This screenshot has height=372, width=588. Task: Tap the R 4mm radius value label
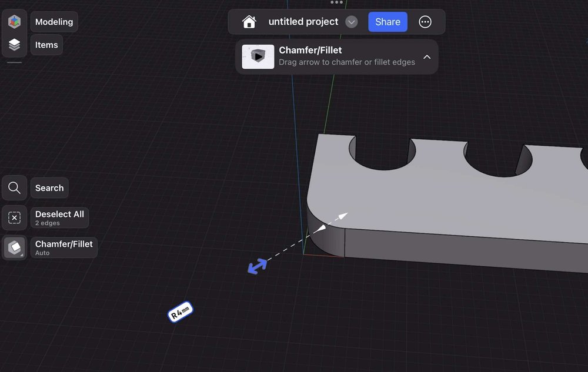[179, 312]
